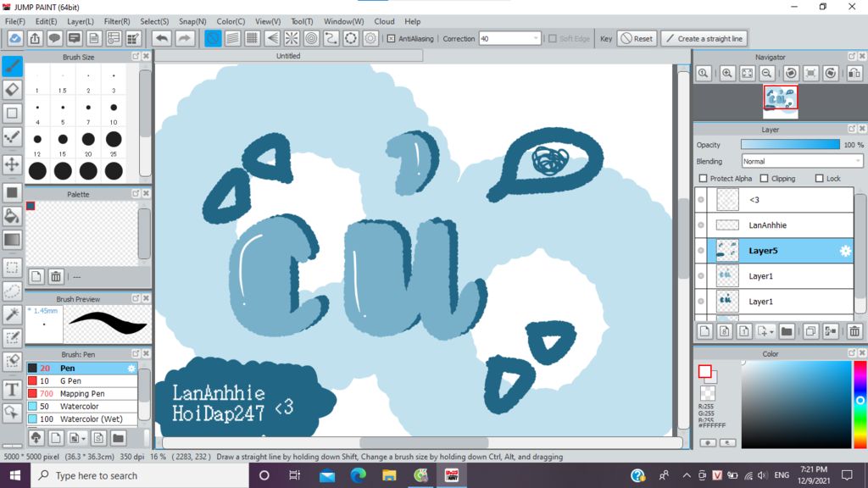Open Microsoft Edge from taskbar
The width and height of the screenshot is (868, 488).
click(x=359, y=475)
